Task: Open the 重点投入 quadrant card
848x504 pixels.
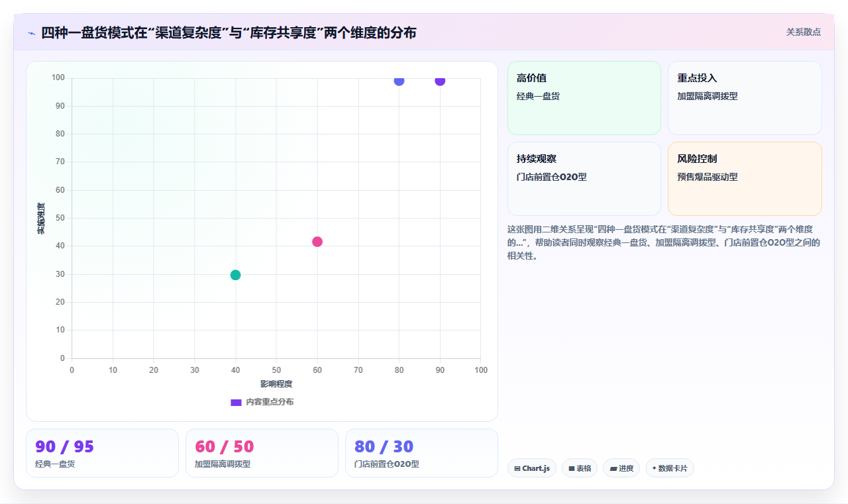Action: 745,98
